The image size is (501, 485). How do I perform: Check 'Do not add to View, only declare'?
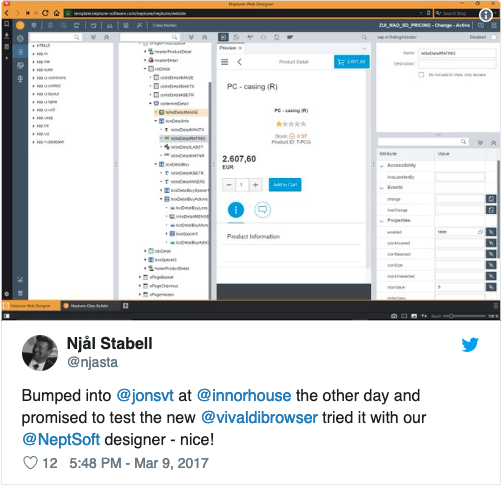421,75
